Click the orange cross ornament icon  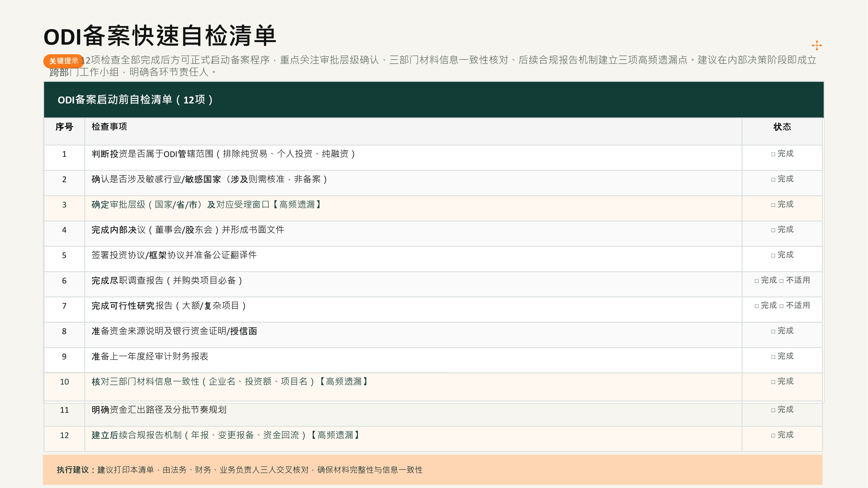coord(816,46)
